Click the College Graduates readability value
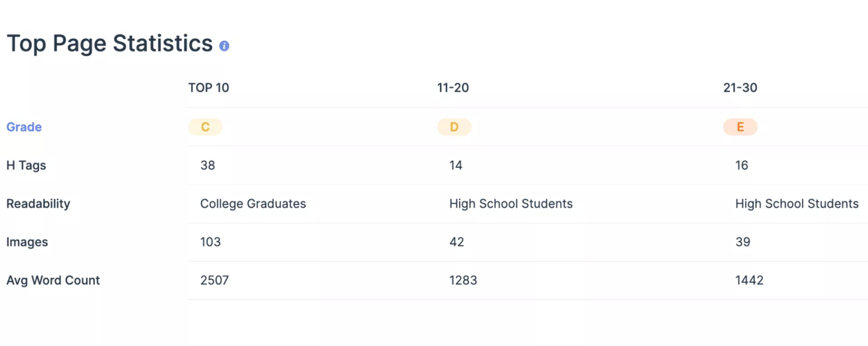The width and height of the screenshot is (868, 346). point(253,204)
